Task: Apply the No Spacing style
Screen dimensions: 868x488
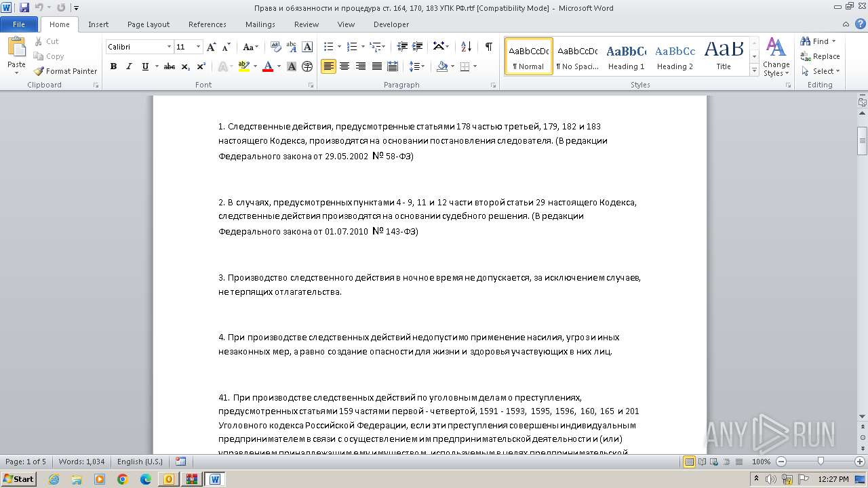Action: click(577, 56)
